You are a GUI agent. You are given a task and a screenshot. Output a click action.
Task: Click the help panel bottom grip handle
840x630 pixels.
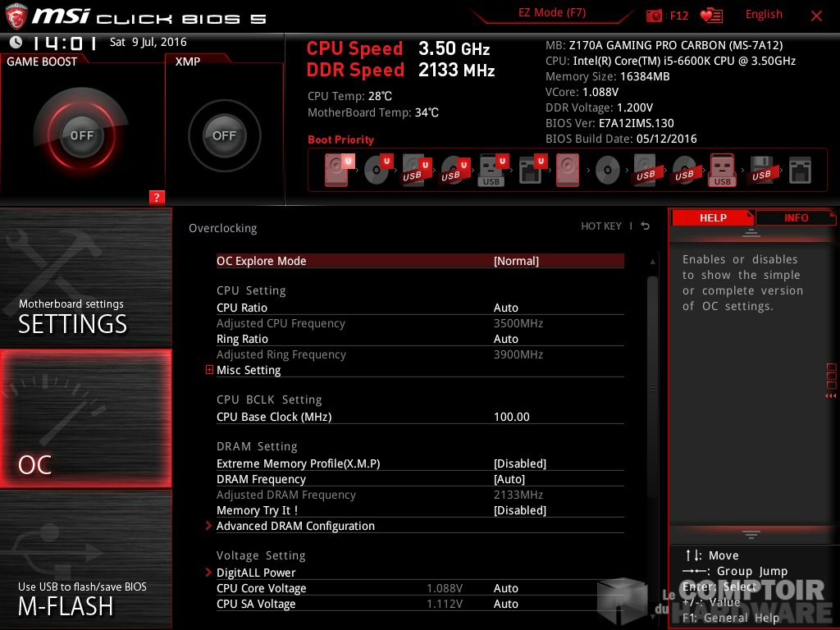(x=751, y=534)
